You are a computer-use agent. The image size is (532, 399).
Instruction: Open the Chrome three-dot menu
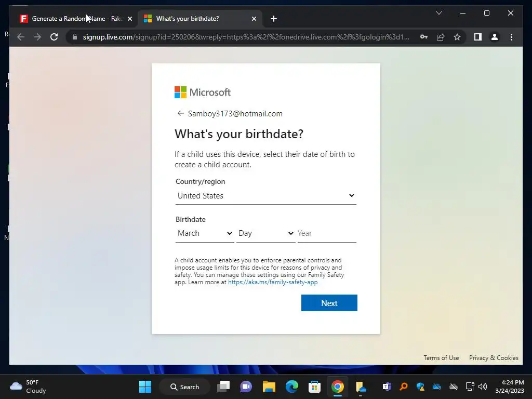point(511,37)
